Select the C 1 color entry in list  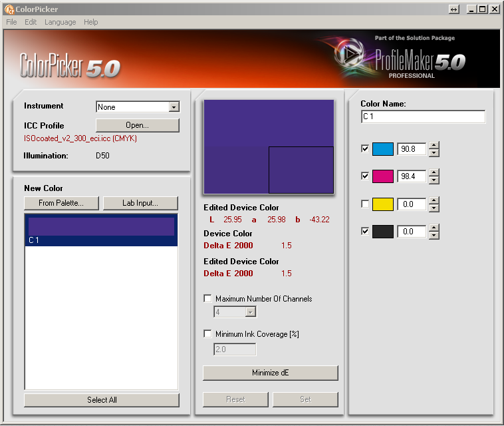pyautogui.click(x=101, y=230)
